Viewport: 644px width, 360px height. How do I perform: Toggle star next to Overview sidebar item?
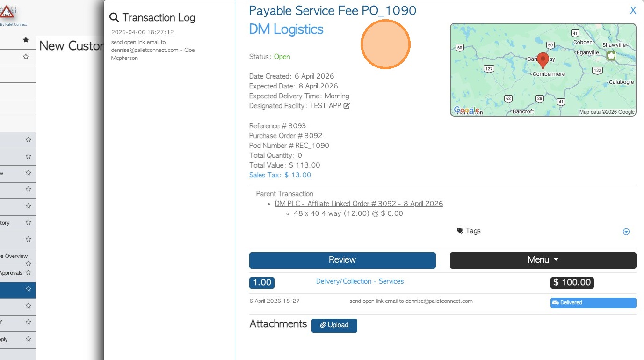tap(29, 263)
